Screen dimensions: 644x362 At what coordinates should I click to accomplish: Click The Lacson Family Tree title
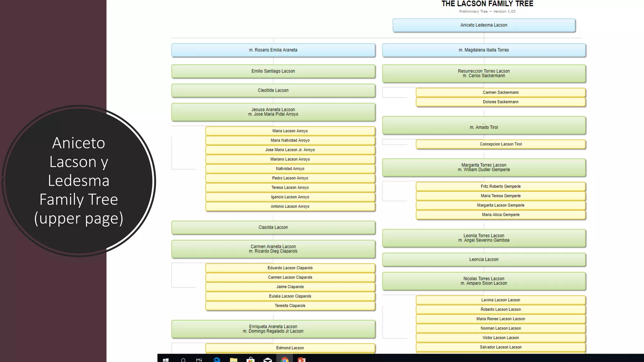point(487,4)
